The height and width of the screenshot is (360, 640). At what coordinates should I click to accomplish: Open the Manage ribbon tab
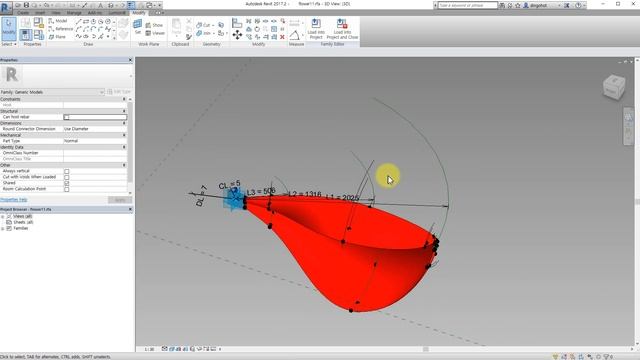coord(74,13)
